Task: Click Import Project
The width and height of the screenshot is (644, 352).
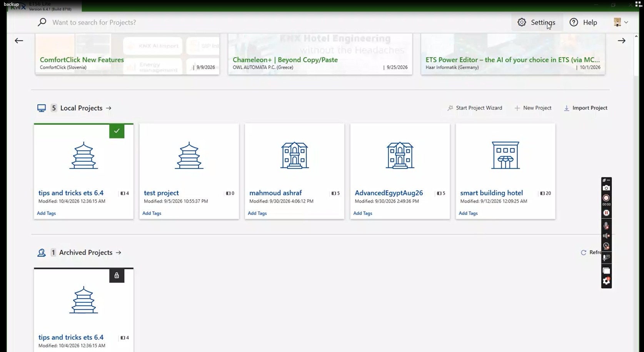Action: tap(586, 108)
